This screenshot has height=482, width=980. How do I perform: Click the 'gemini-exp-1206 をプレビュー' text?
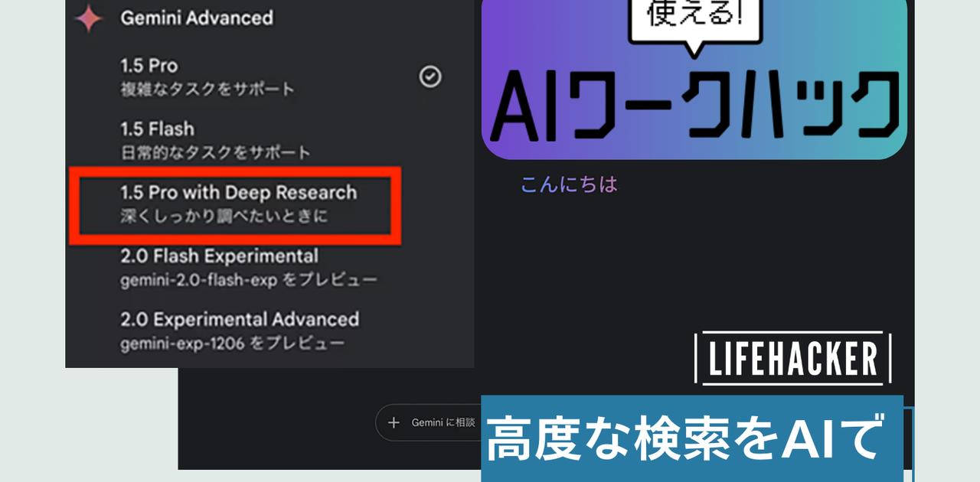coord(232,344)
